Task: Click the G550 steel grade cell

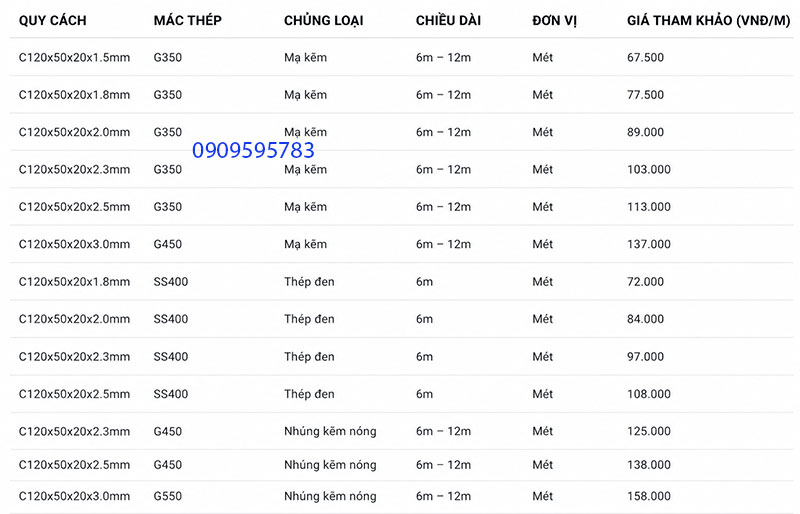Action: coord(168,496)
